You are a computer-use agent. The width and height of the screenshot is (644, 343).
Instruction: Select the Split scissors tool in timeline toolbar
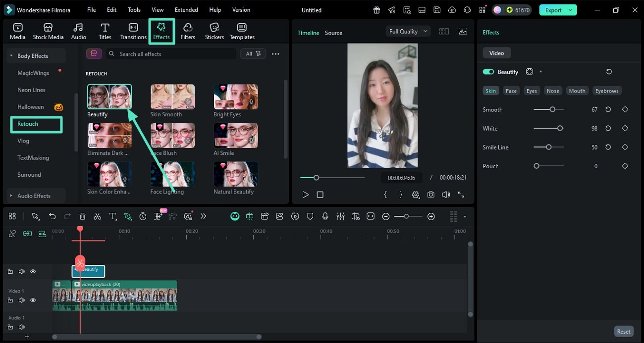(98, 216)
